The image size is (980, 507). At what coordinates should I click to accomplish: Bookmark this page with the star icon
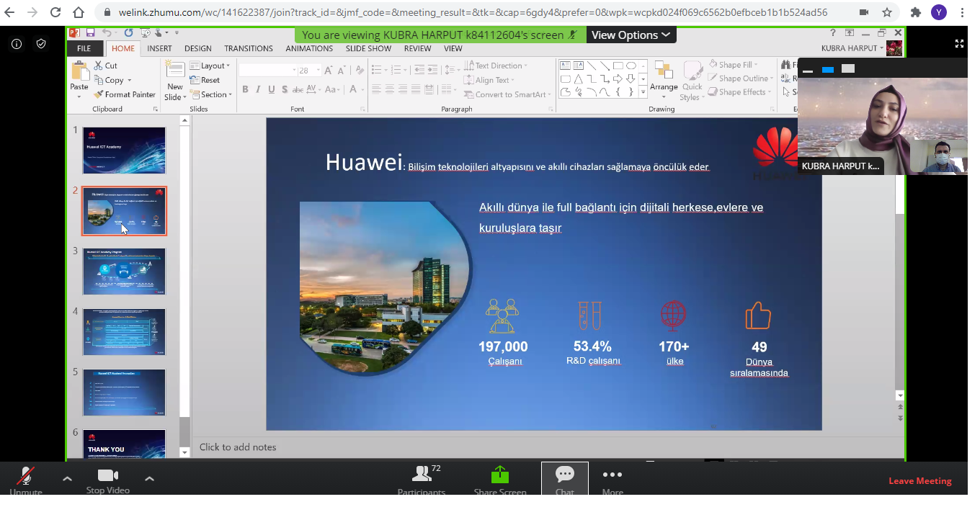click(x=887, y=12)
